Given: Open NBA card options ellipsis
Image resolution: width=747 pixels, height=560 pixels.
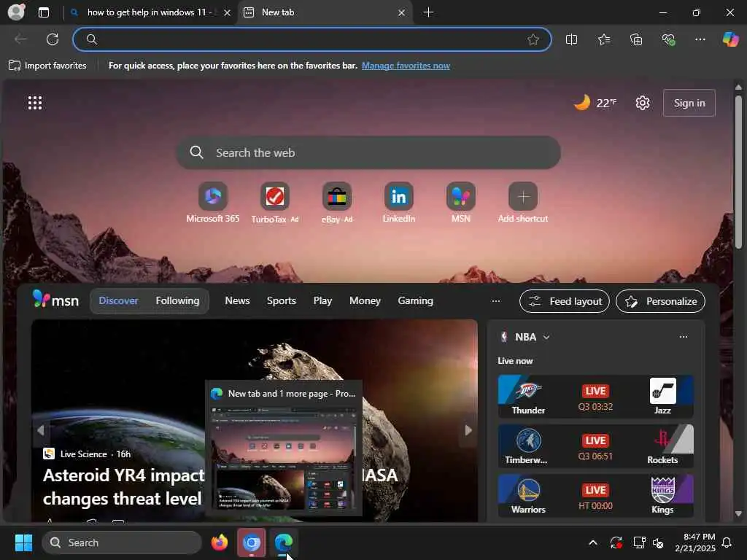Looking at the screenshot, I should [x=683, y=337].
